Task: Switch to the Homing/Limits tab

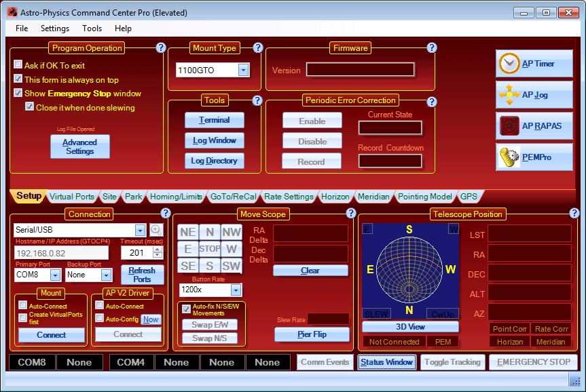Action: point(176,197)
